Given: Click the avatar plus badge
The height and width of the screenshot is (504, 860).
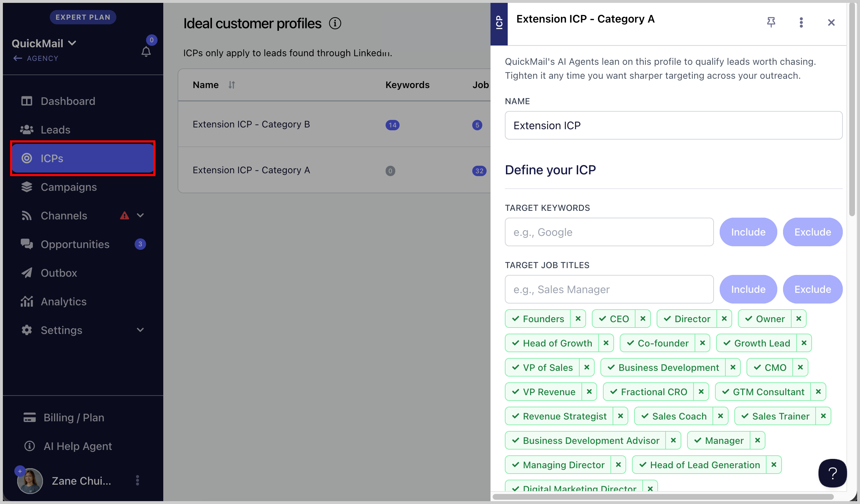Looking at the screenshot, I should 20,471.
